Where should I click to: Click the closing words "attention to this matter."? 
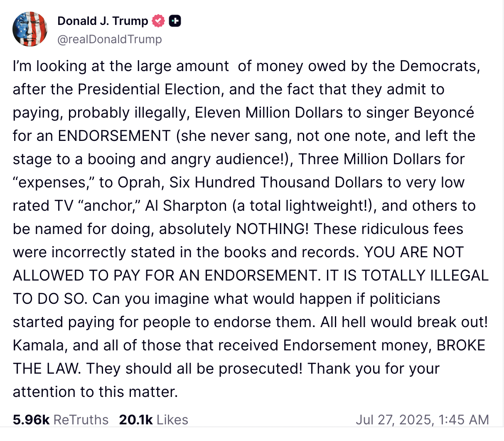[x=95, y=392]
